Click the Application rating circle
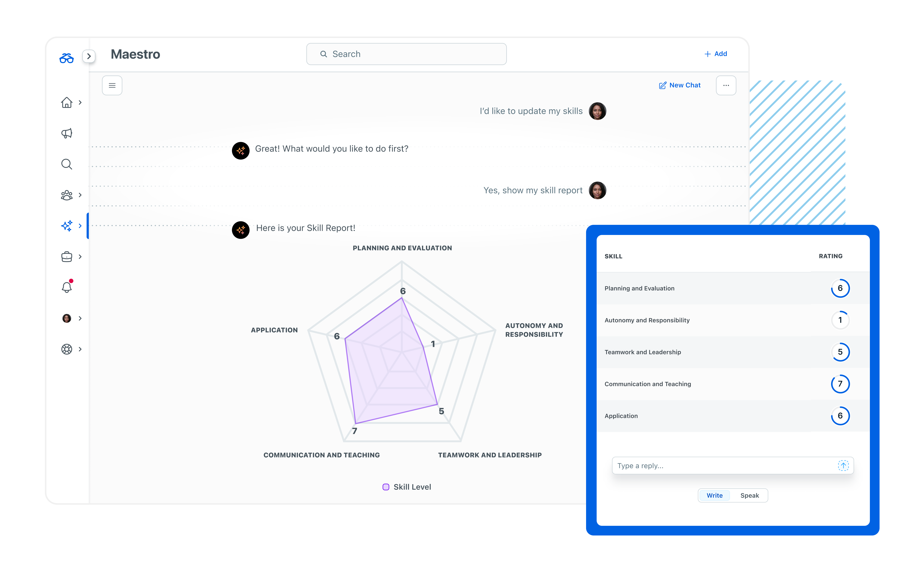Image resolution: width=924 pixels, height=572 pixels. 840,416
